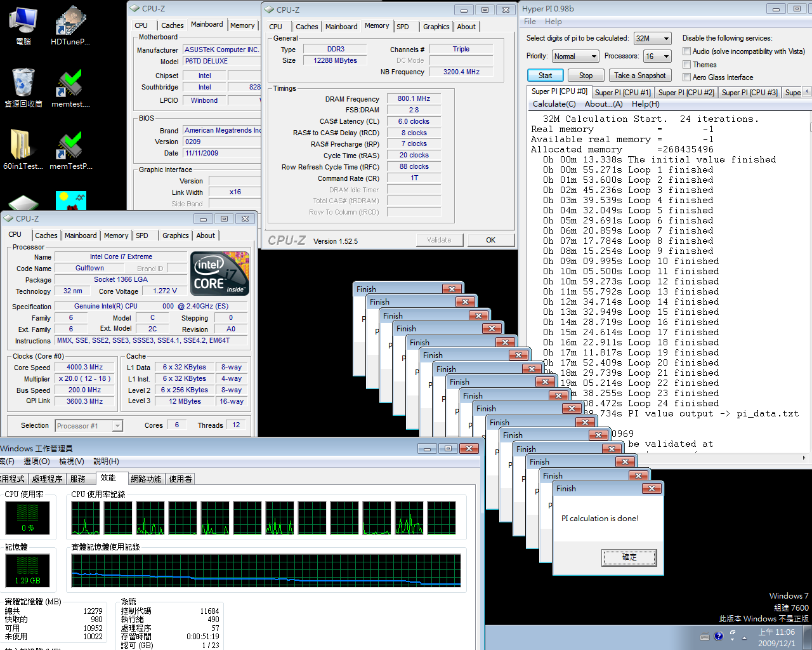This screenshot has height=650, width=812.
Task: Click the Stop button in Hyper PI
Action: (x=586, y=76)
